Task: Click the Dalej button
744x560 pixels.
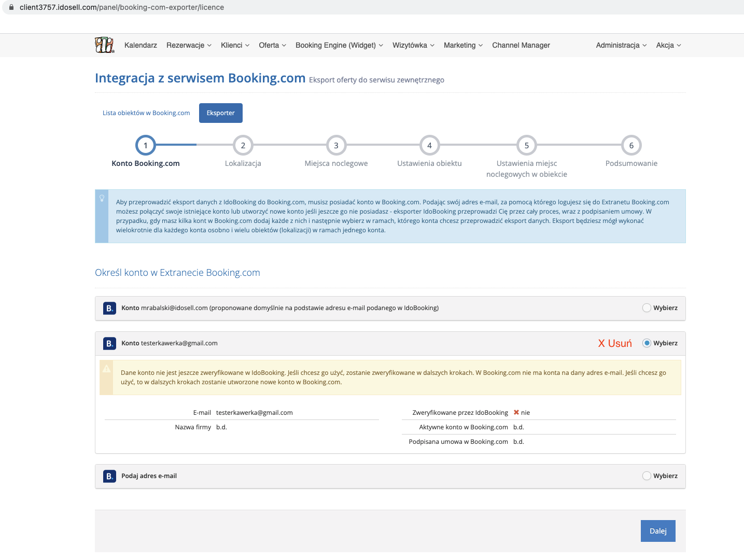Action: pos(658,531)
